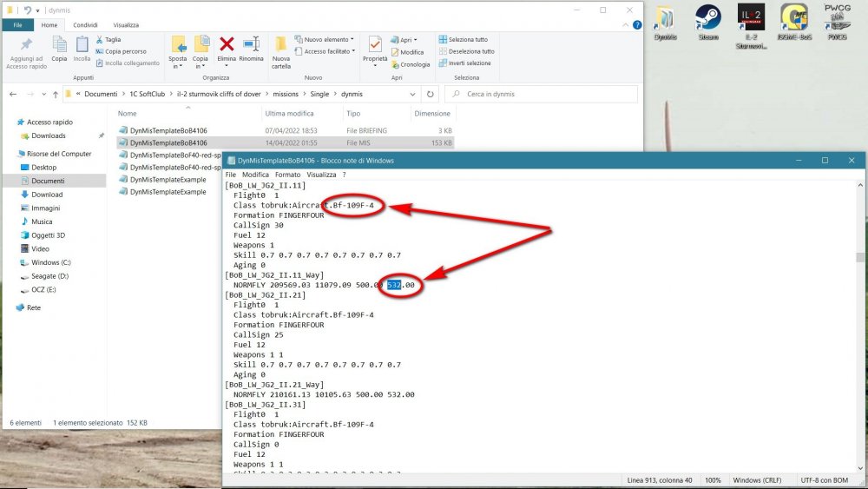The width and height of the screenshot is (868, 489).
Task: Pin to Accesso rapido in ribbon
Action: click(x=26, y=53)
